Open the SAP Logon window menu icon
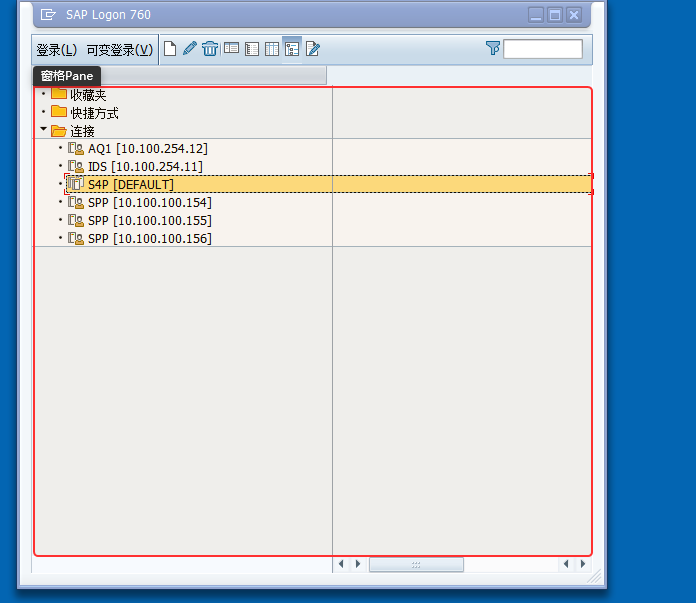The width and height of the screenshot is (696, 603). click(48, 15)
